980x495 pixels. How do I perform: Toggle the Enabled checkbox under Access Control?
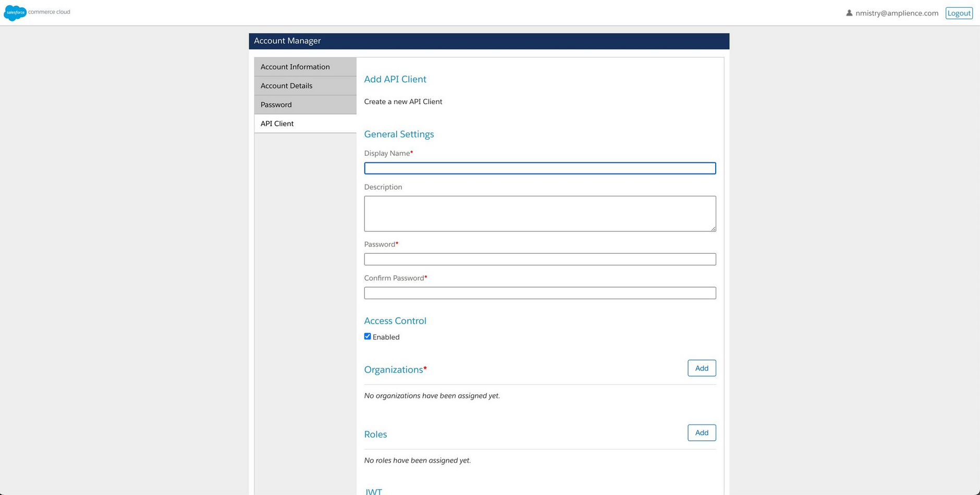pos(367,337)
